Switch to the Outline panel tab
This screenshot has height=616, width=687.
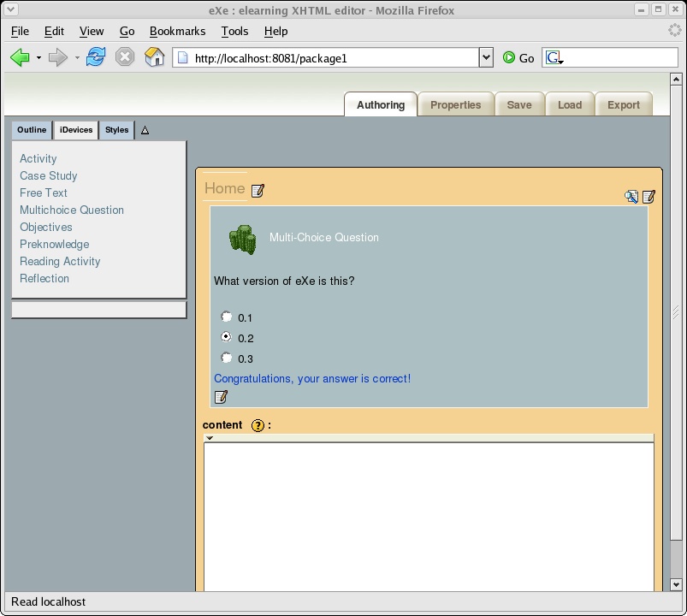pos(32,130)
